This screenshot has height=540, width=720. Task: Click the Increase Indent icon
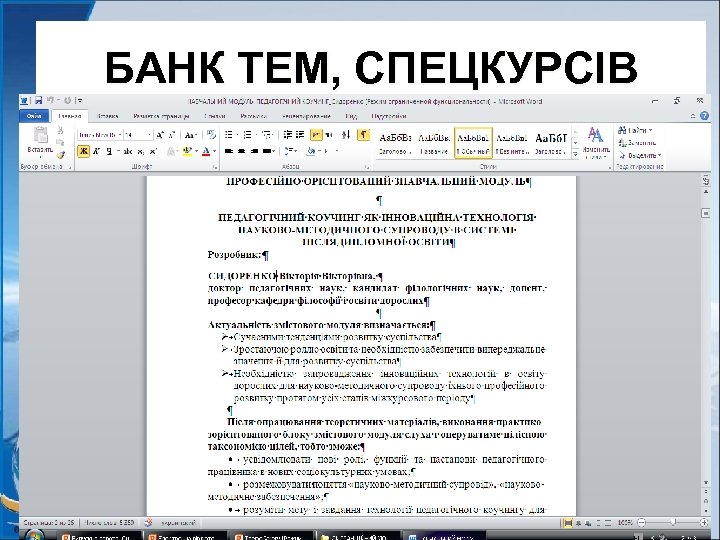[x=300, y=135]
